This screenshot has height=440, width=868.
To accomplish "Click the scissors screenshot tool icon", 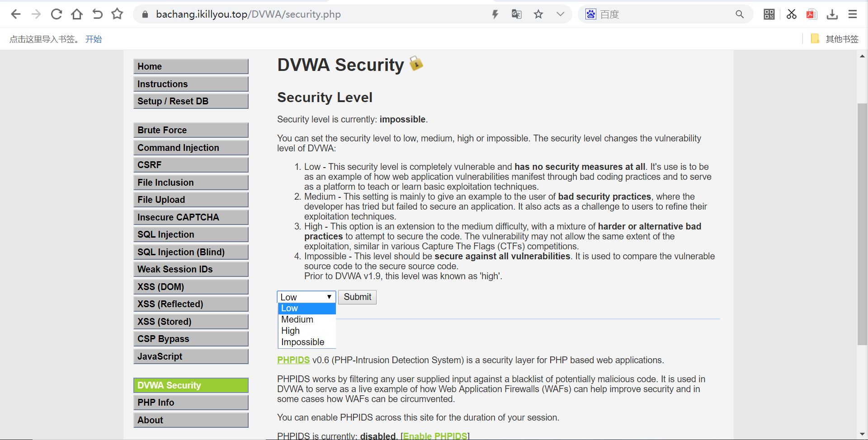I will [x=792, y=14].
